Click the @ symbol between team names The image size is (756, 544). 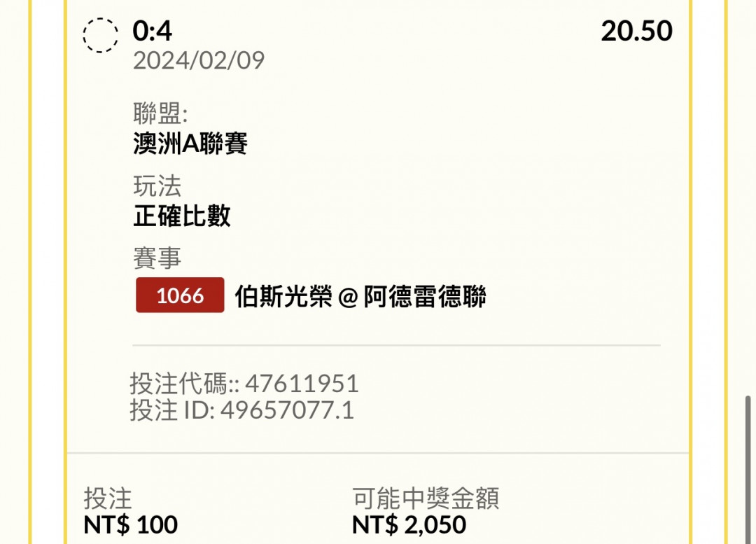click(x=348, y=298)
